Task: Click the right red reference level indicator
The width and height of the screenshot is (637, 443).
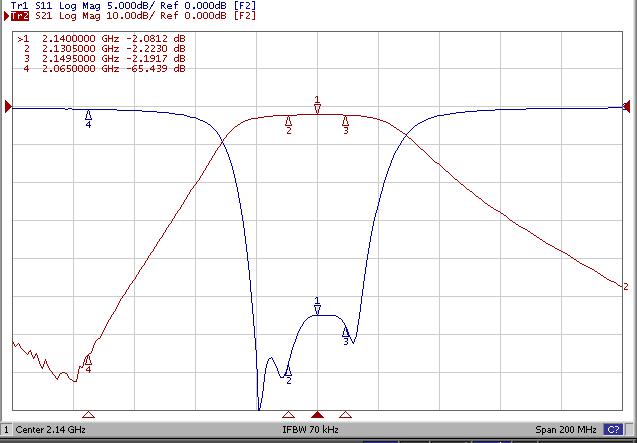Action: (626, 106)
